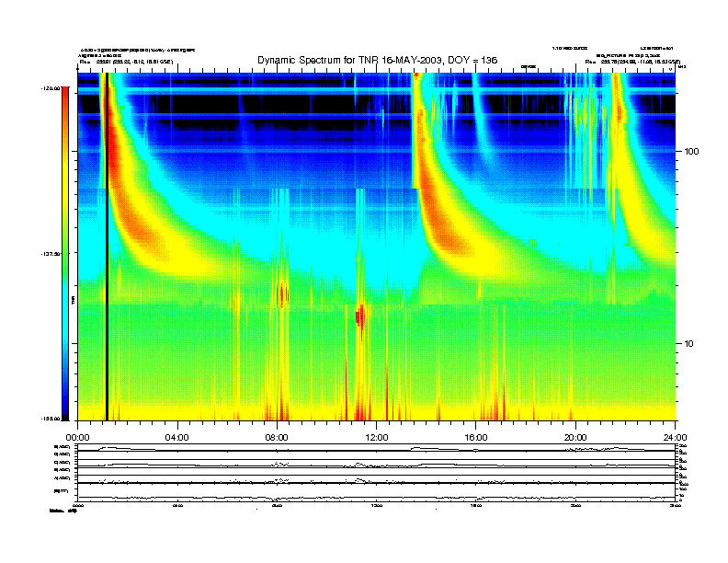Click the large "04:00" time axis label
Viewport: 728px width, 563px height.
pyautogui.click(x=177, y=438)
